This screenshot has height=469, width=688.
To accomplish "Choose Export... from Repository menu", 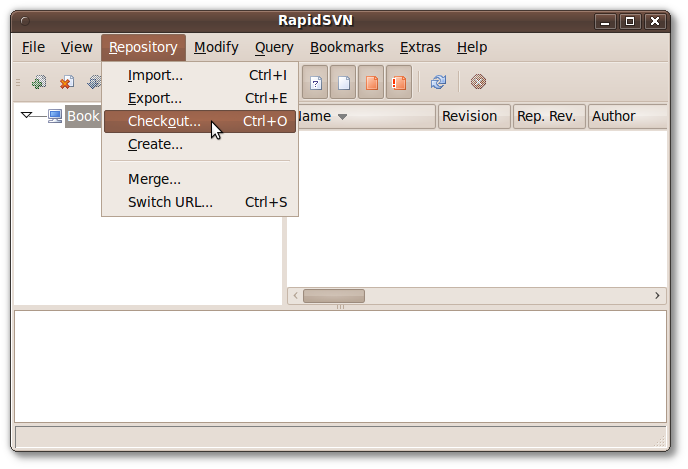I will point(200,98).
